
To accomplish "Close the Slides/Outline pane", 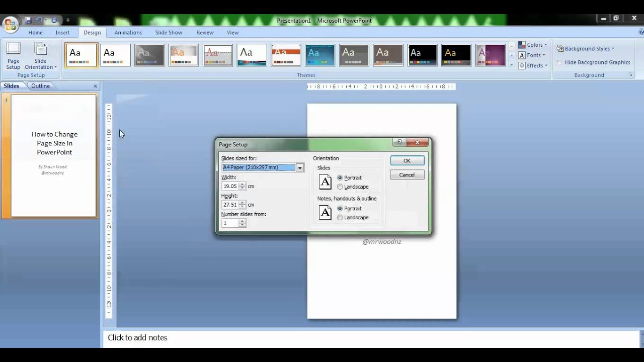I will [x=95, y=86].
